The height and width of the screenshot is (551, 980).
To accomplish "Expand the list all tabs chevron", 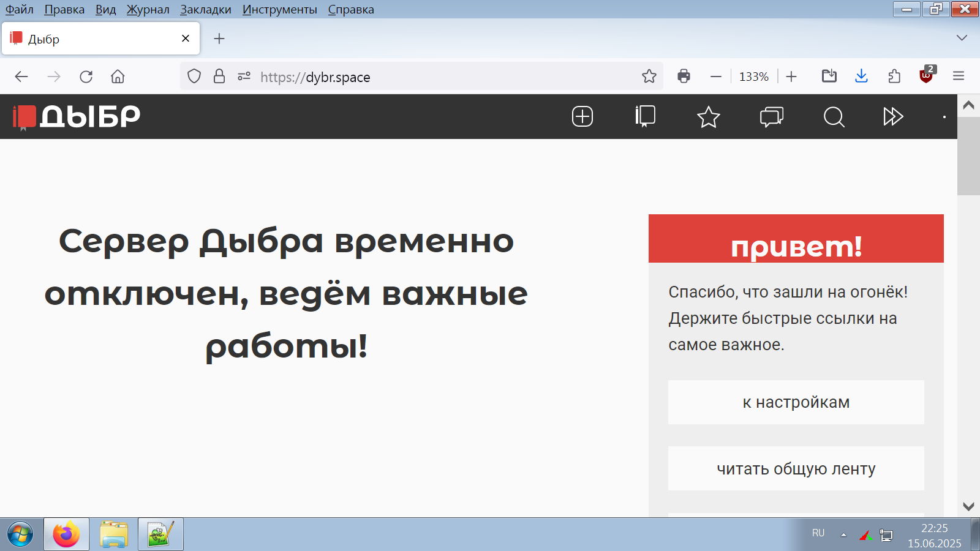I will pos(962,38).
